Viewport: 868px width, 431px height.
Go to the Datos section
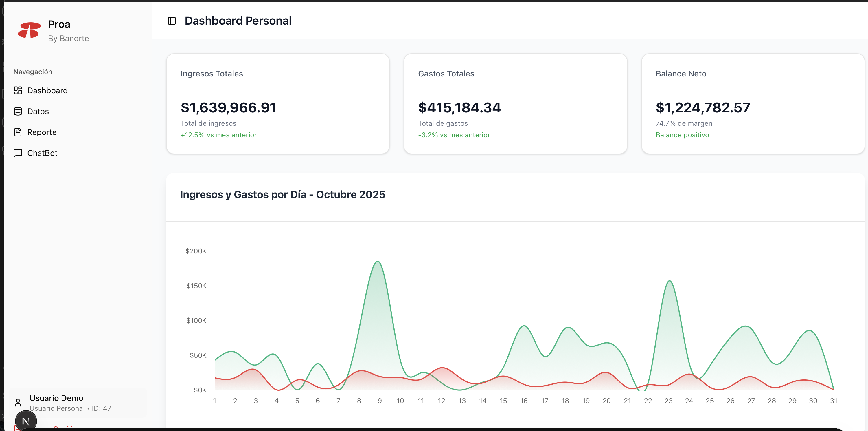(x=38, y=111)
